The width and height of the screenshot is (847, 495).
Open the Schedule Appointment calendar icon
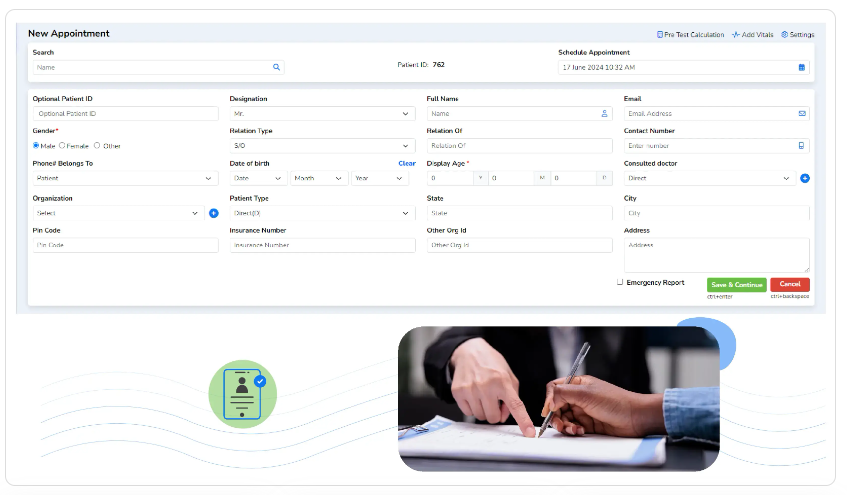click(802, 67)
